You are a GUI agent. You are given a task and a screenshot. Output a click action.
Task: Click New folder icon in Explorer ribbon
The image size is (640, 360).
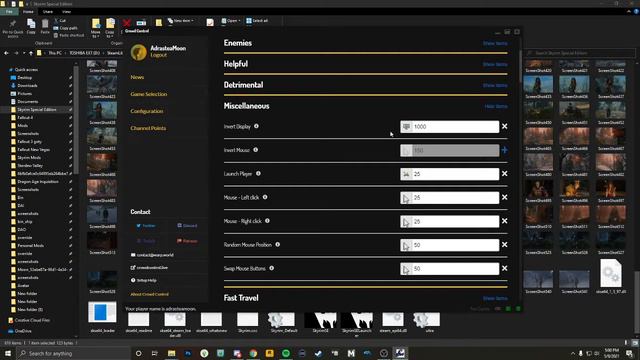158,23
